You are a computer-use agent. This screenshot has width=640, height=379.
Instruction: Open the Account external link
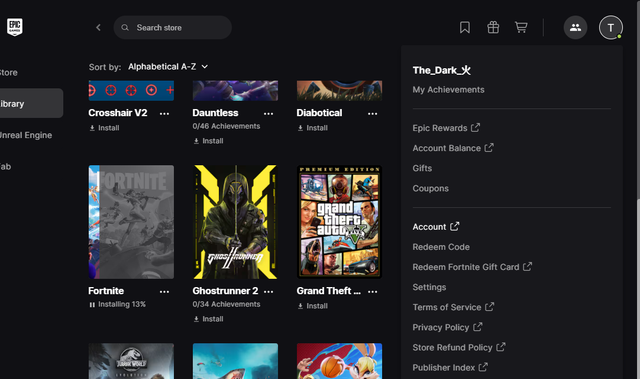pyautogui.click(x=436, y=226)
